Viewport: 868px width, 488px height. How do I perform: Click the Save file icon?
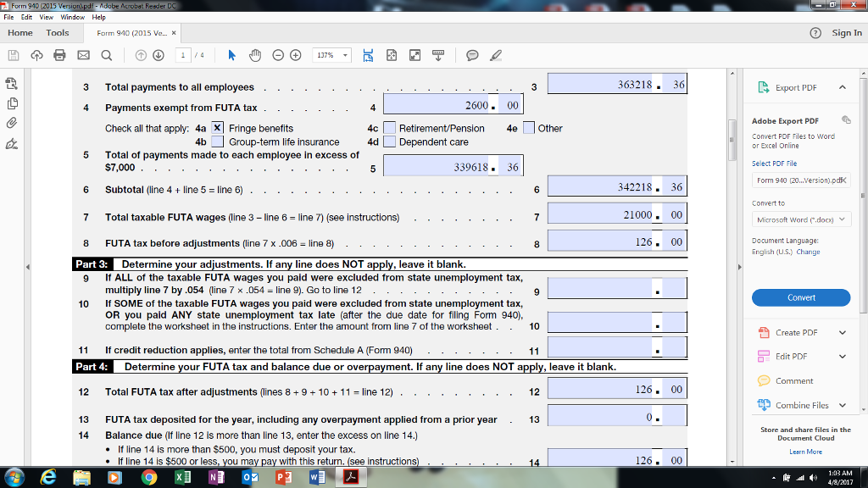coord(14,55)
